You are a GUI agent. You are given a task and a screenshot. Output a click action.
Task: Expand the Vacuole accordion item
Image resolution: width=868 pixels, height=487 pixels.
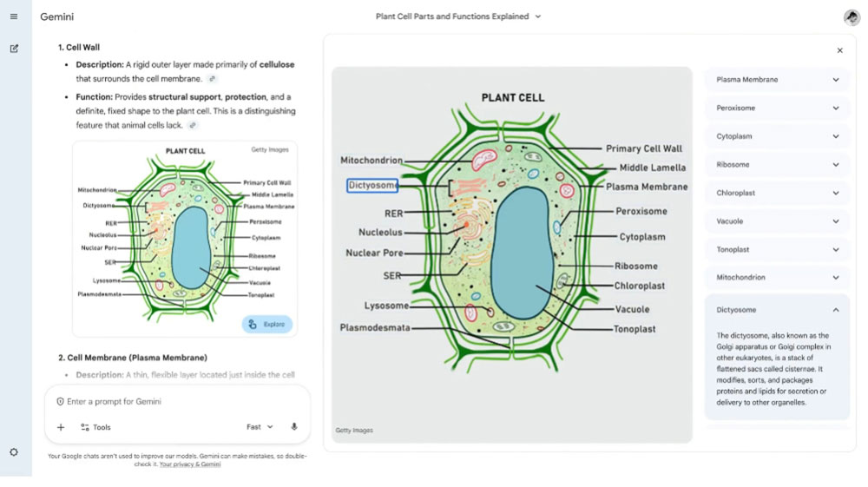(x=777, y=221)
